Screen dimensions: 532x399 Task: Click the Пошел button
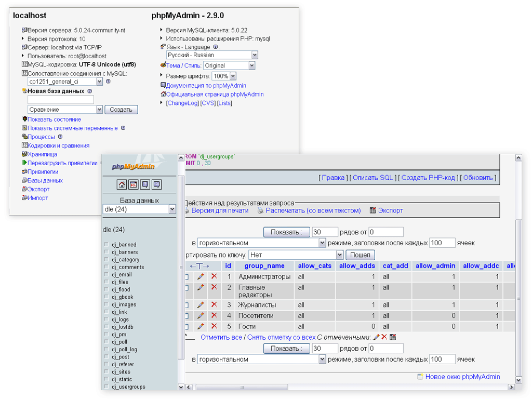pyautogui.click(x=360, y=255)
